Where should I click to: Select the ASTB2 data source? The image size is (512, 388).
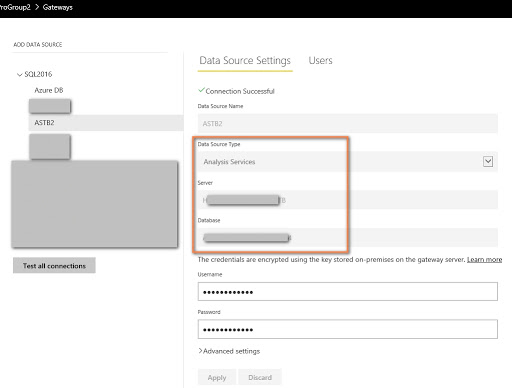coord(106,123)
